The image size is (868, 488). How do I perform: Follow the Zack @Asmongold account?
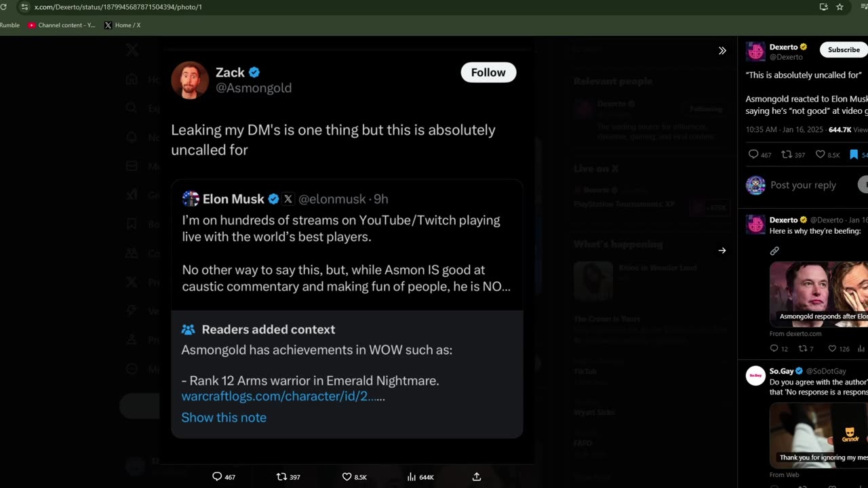pyautogui.click(x=488, y=73)
